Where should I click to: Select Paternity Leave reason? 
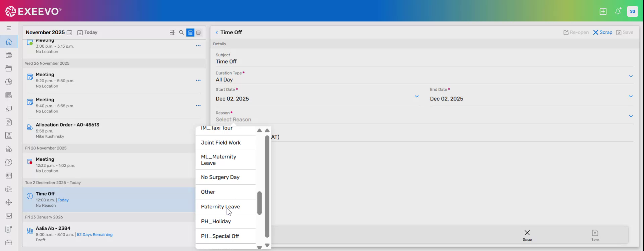[226, 207]
